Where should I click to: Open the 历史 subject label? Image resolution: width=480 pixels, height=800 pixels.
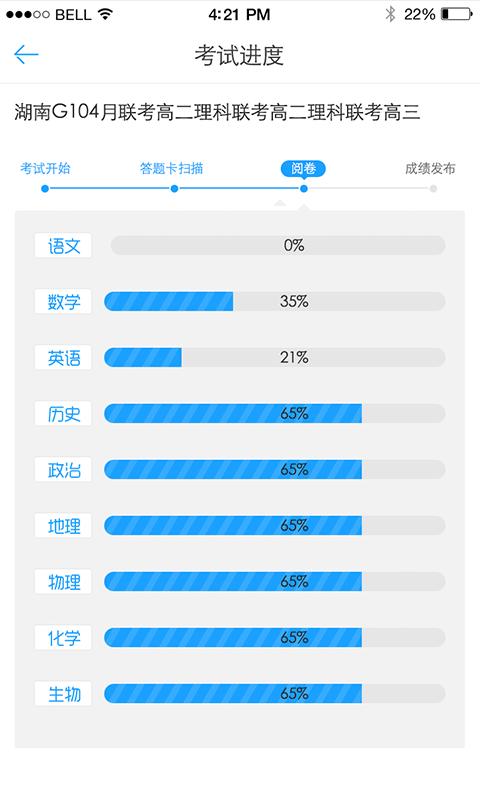pyautogui.click(x=63, y=414)
